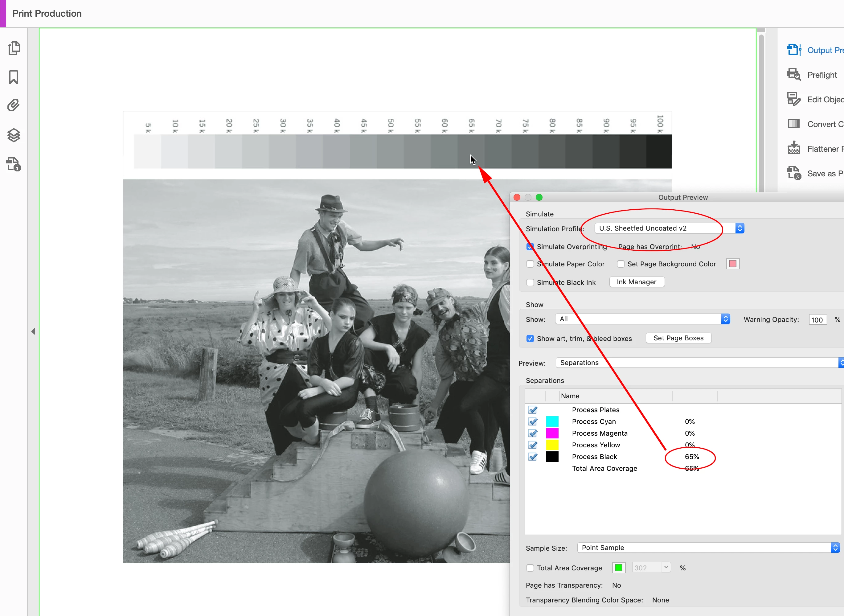Select Convert Colors in the tools list
The image size is (844, 616).
click(x=825, y=124)
